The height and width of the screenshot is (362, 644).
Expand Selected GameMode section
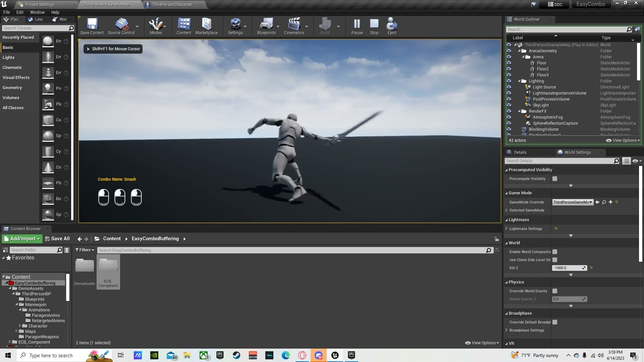[x=507, y=210]
